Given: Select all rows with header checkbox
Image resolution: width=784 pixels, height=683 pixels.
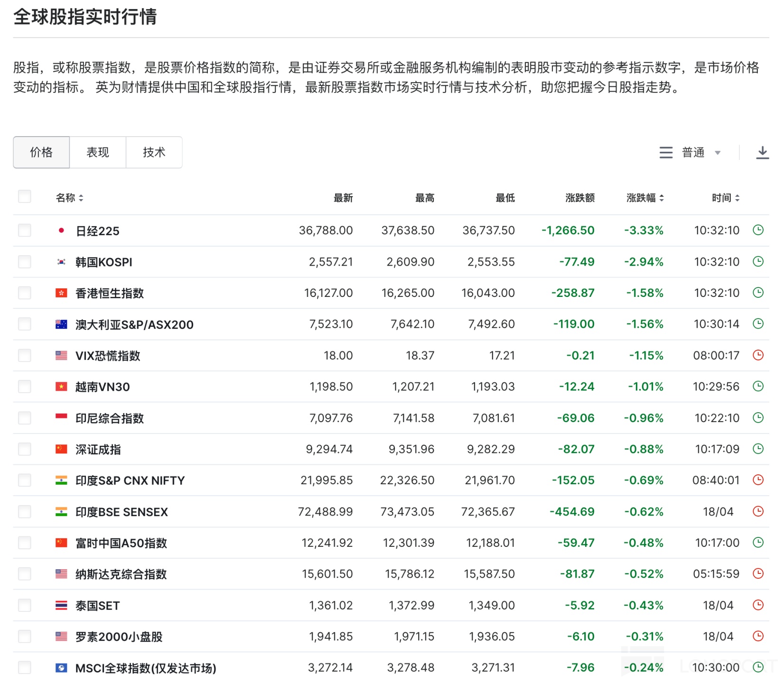Looking at the screenshot, I should tap(25, 196).
